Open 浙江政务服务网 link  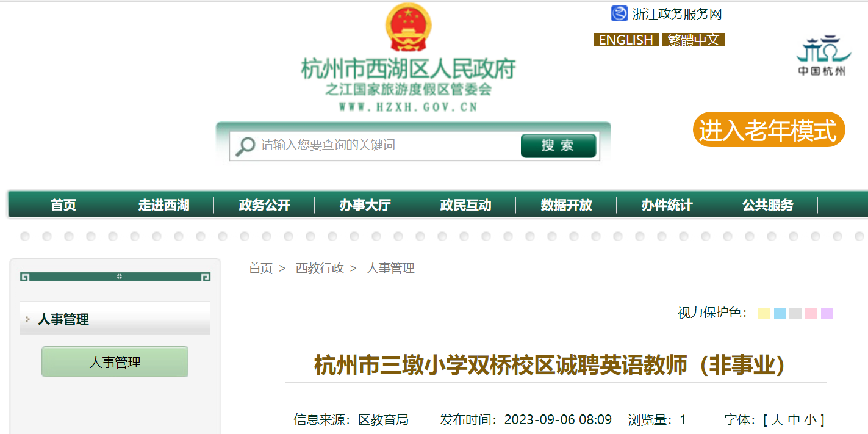677,13
